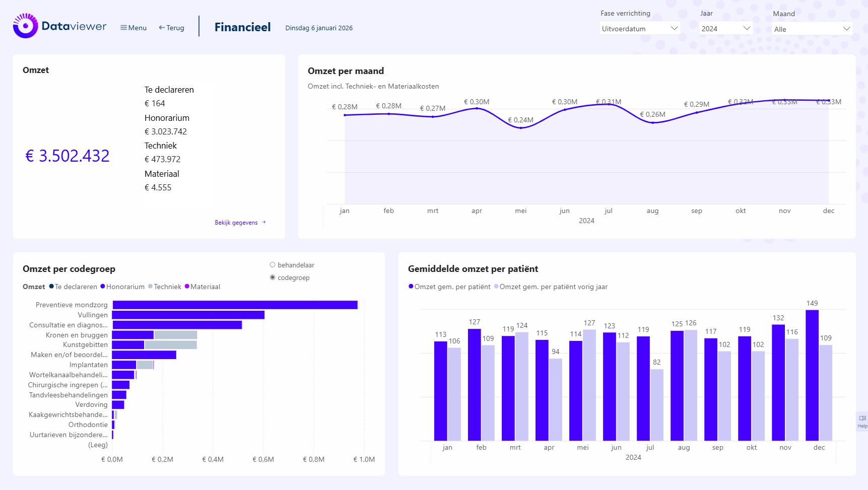Click the Preventieve mondzorg bar
Image resolution: width=868 pixels, height=490 pixels.
click(x=235, y=305)
